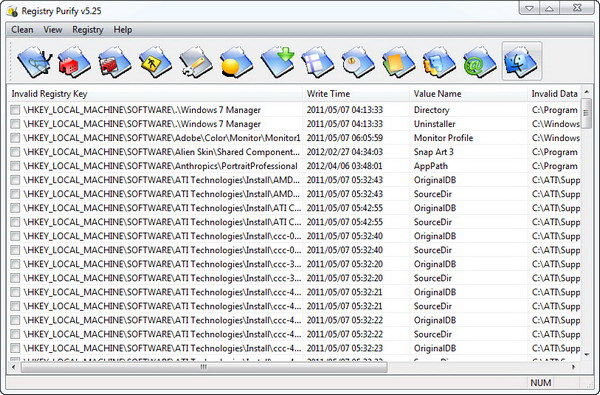Click the folder icon with yellow ball
600x395 pixels.
tap(236, 62)
